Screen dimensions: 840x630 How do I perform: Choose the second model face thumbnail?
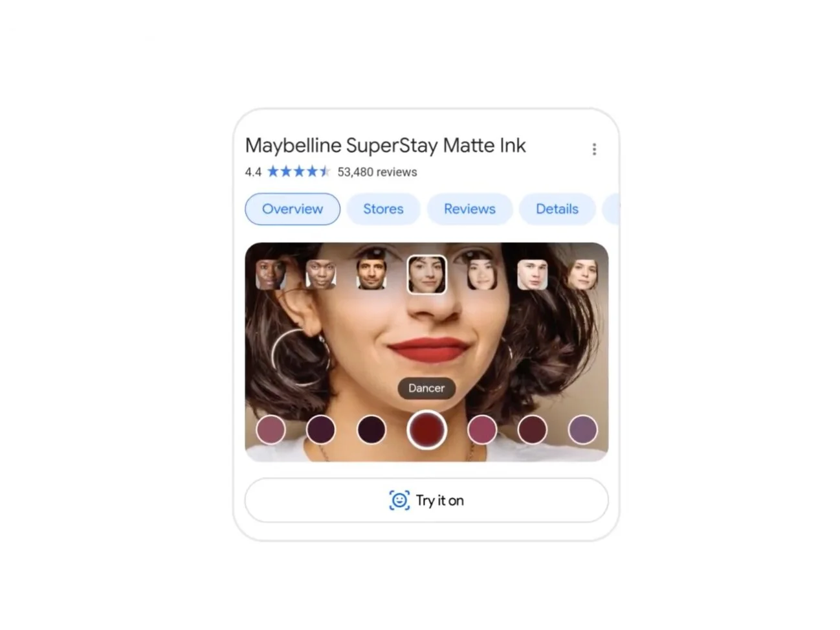[x=321, y=274]
